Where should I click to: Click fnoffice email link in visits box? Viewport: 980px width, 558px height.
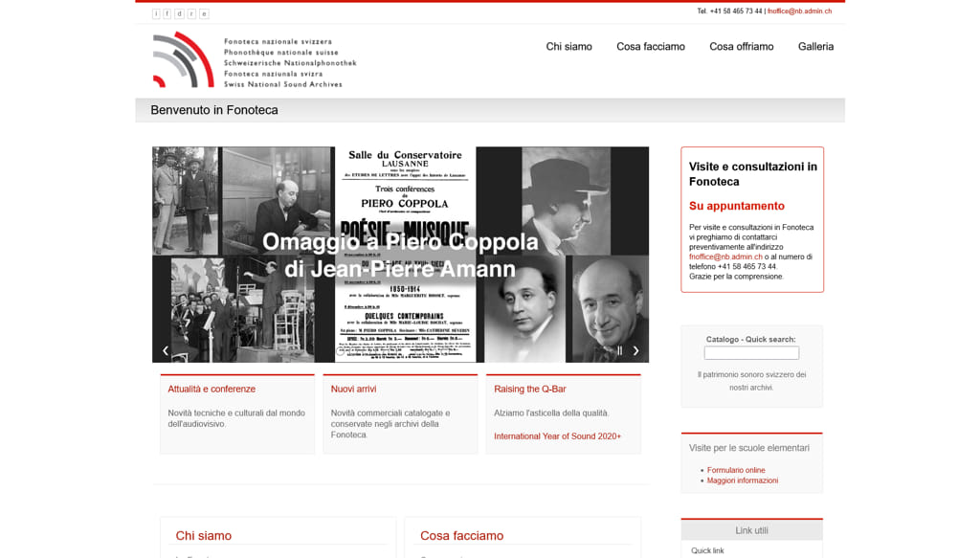(725, 257)
